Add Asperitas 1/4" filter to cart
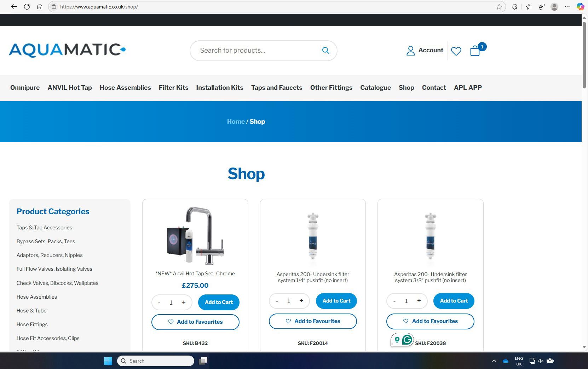 [x=336, y=301]
